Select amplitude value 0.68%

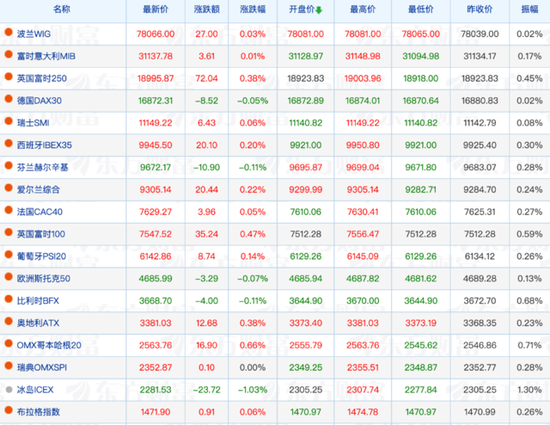(x=530, y=301)
